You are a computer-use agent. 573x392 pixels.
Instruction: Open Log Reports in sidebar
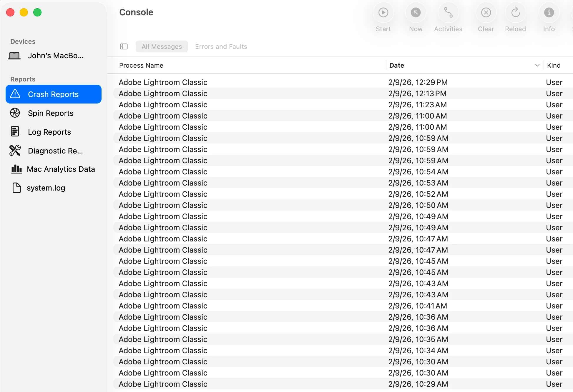pyautogui.click(x=49, y=132)
